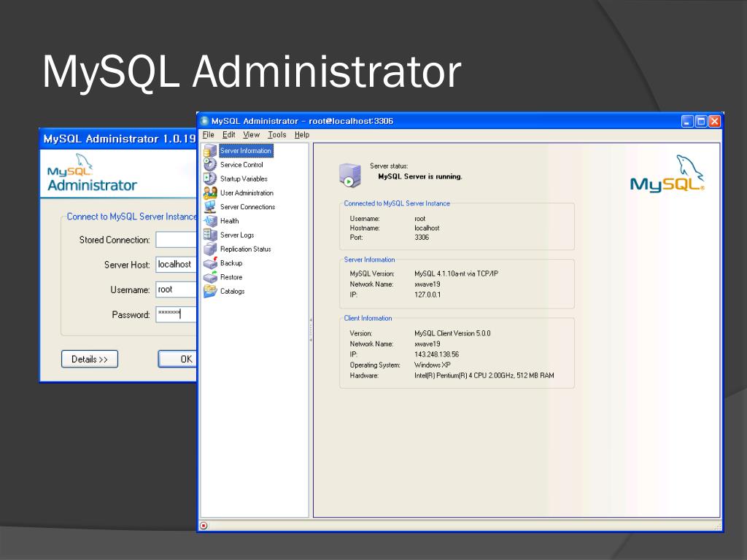Select Server Information in the sidebar
This screenshot has width=747, height=560.
click(x=246, y=151)
